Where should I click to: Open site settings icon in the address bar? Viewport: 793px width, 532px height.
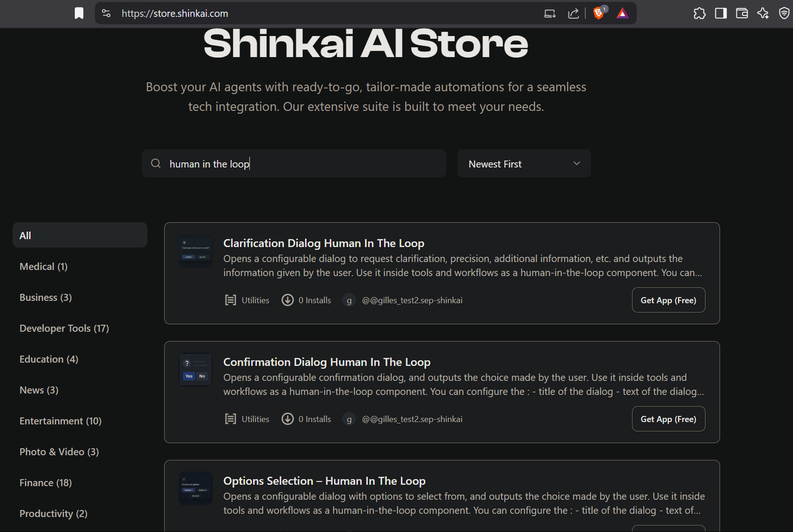tap(106, 13)
